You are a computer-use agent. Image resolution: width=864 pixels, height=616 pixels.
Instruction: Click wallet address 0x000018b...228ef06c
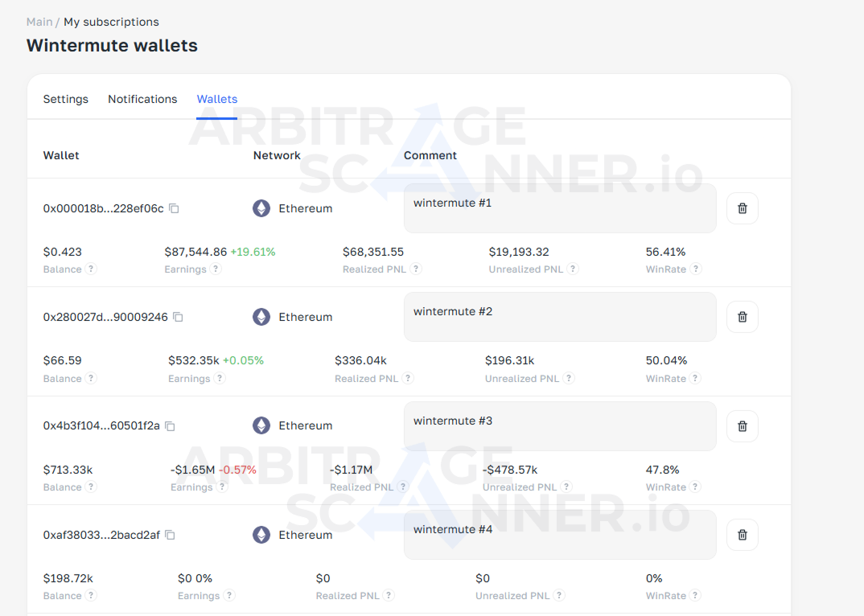(x=104, y=208)
